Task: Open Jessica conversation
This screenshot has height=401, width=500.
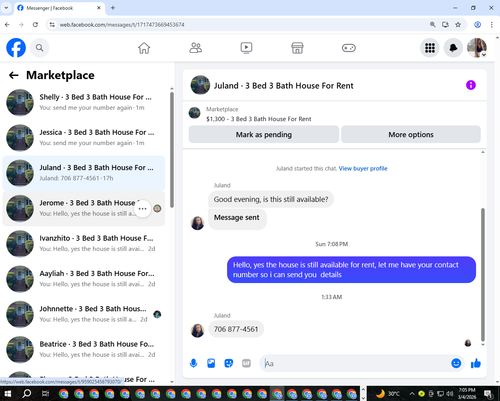Action: pos(83,138)
